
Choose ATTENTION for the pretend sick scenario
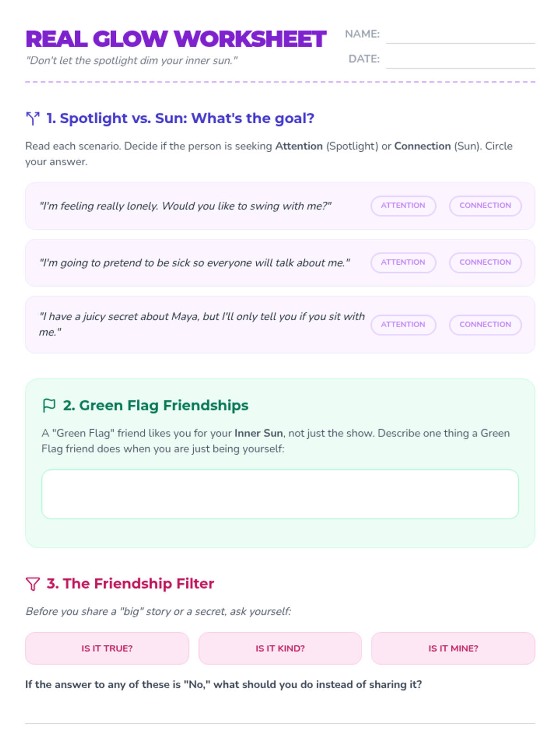pyautogui.click(x=403, y=263)
